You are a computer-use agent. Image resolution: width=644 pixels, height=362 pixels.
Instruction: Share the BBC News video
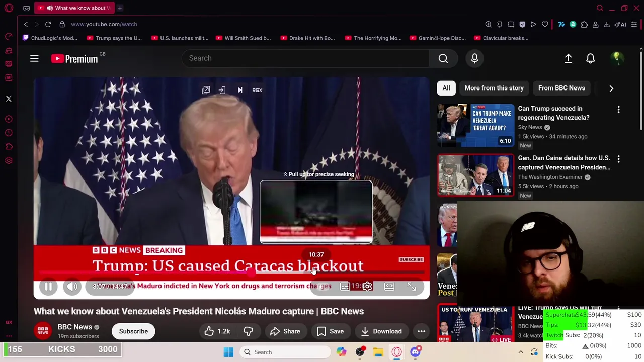(x=285, y=331)
